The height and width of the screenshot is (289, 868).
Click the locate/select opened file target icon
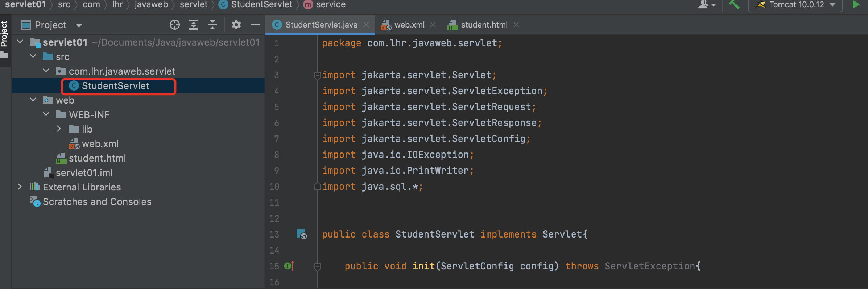pyautogui.click(x=175, y=25)
